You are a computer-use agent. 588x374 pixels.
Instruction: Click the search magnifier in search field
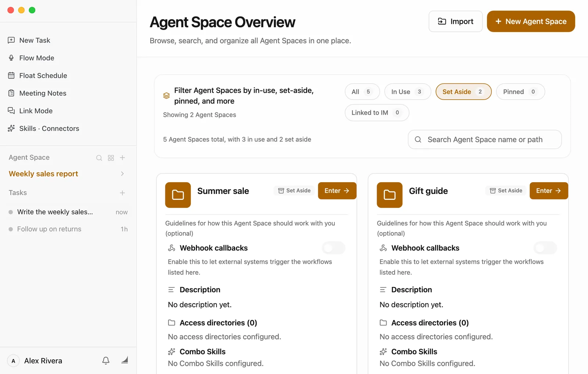click(418, 140)
